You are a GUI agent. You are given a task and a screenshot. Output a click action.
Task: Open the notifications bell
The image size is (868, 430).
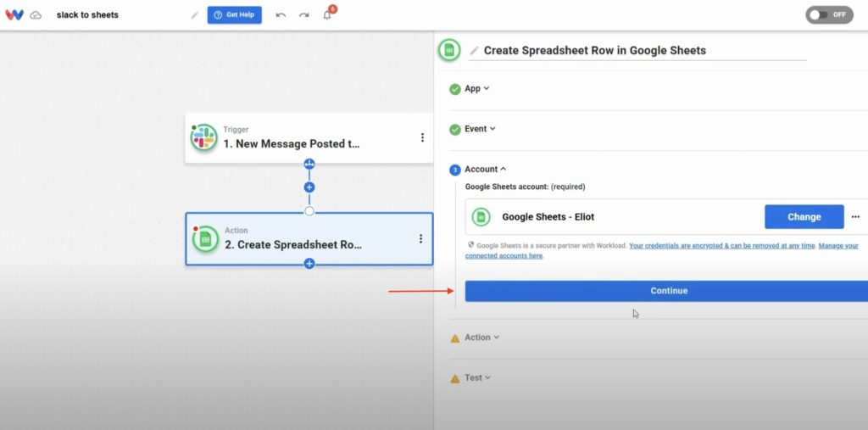click(327, 15)
